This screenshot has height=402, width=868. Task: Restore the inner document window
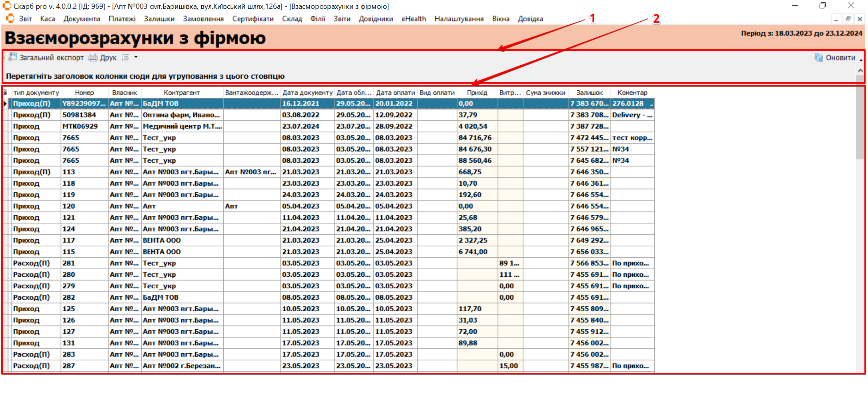(848, 19)
